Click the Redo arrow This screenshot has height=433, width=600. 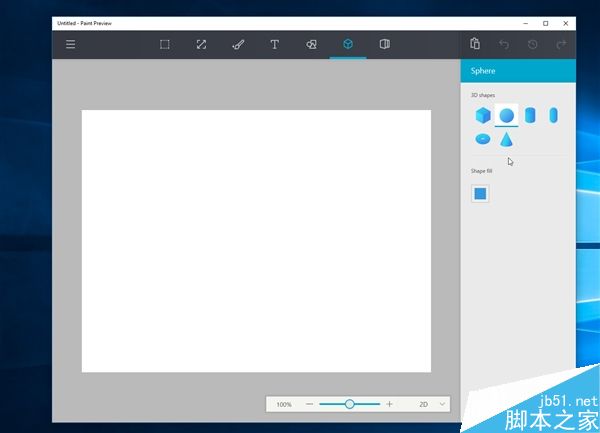(x=561, y=45)
